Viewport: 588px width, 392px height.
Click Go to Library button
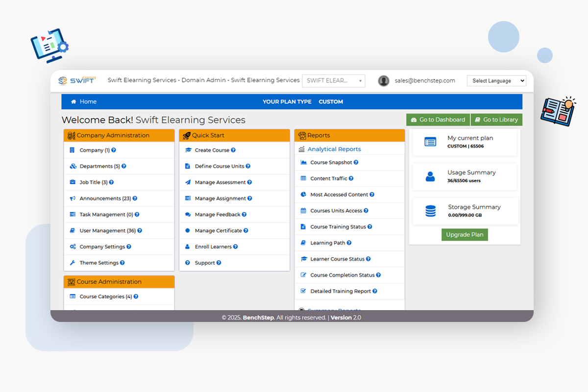point(497,120)
